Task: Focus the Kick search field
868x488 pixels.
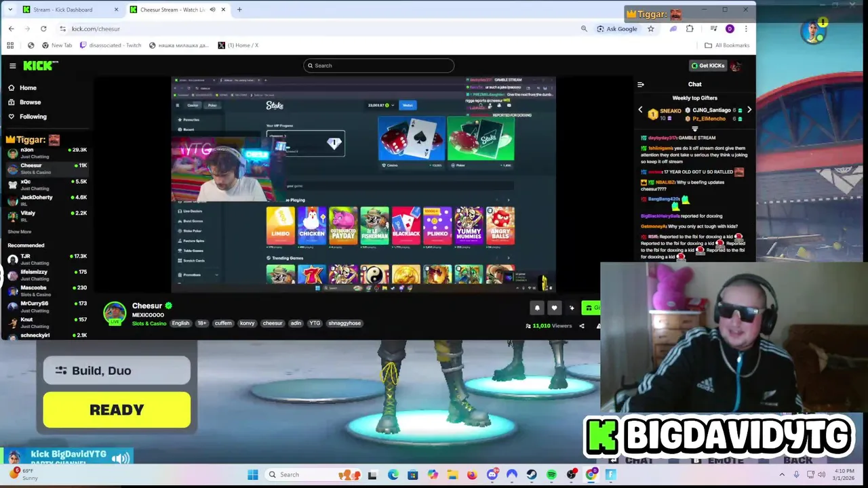Action: [378, 66]
